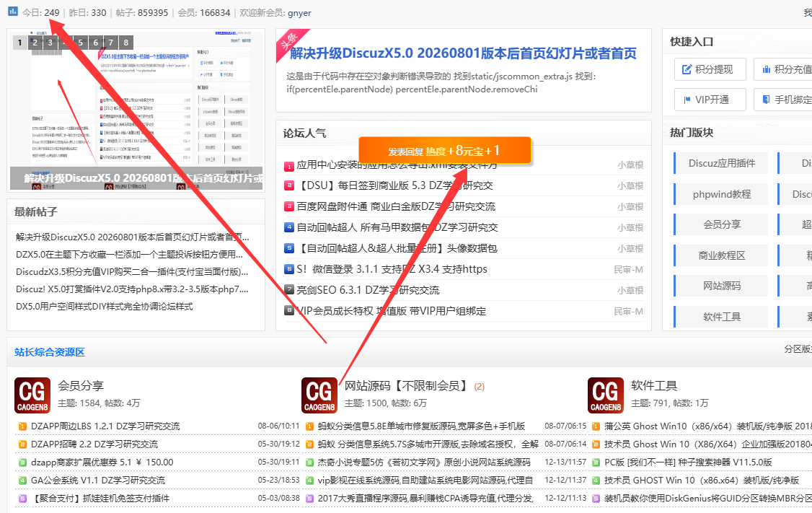
Task: Open the 站长综合资源区 section link
Action: pyautogui.click(x=50, y=352)
